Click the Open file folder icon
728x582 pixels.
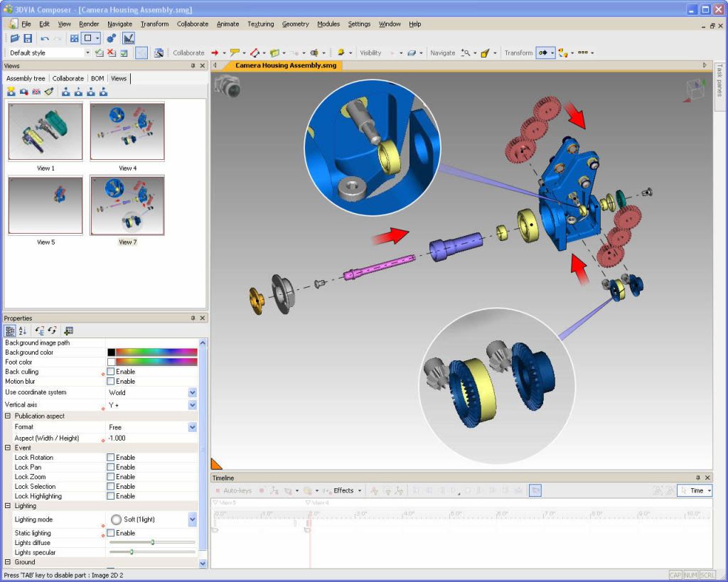point(14,38)
